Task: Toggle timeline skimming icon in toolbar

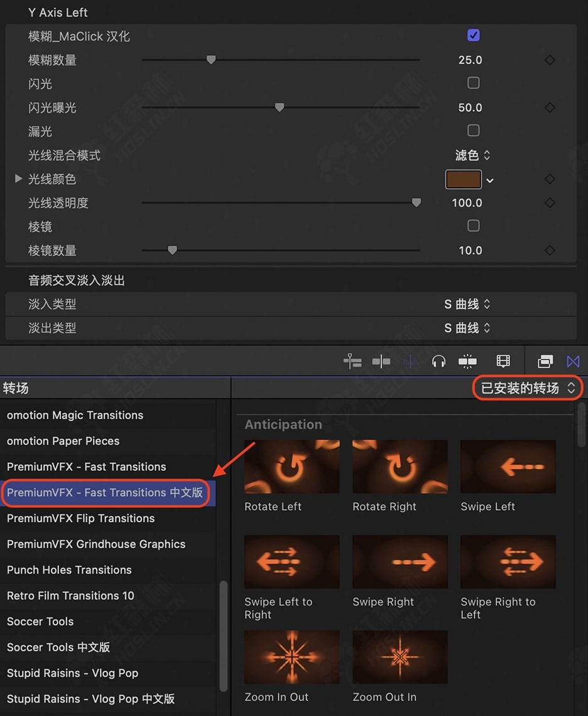Action: click(352, 362)
